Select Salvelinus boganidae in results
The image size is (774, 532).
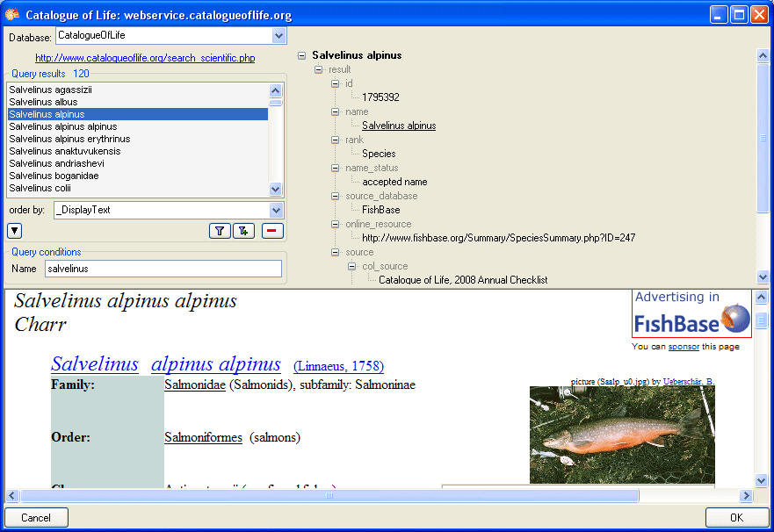point(138,176)
